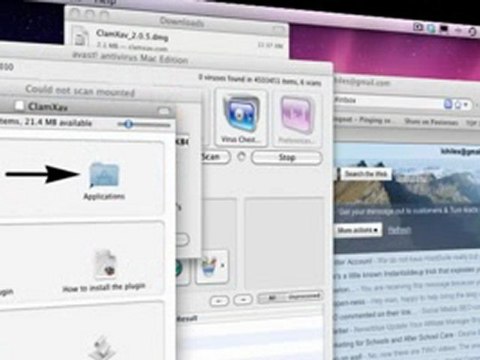Click the Time Machine icon in menu bar
Viewport: 480px width, 360px height.
click(x=472, y=32)
